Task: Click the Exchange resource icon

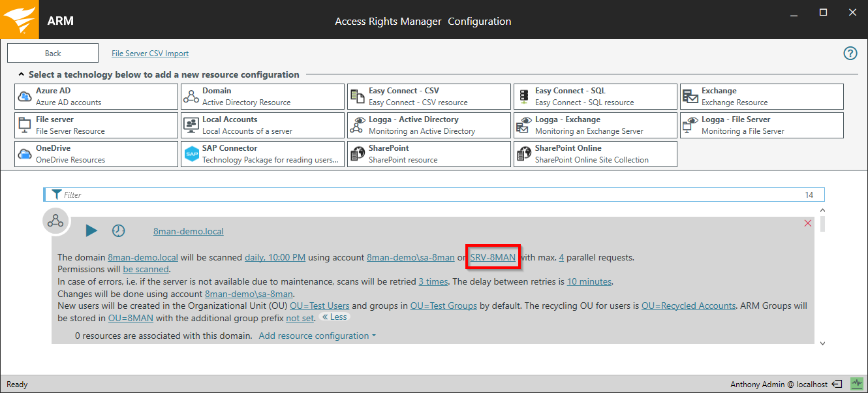Action: [x=690, y=97]
